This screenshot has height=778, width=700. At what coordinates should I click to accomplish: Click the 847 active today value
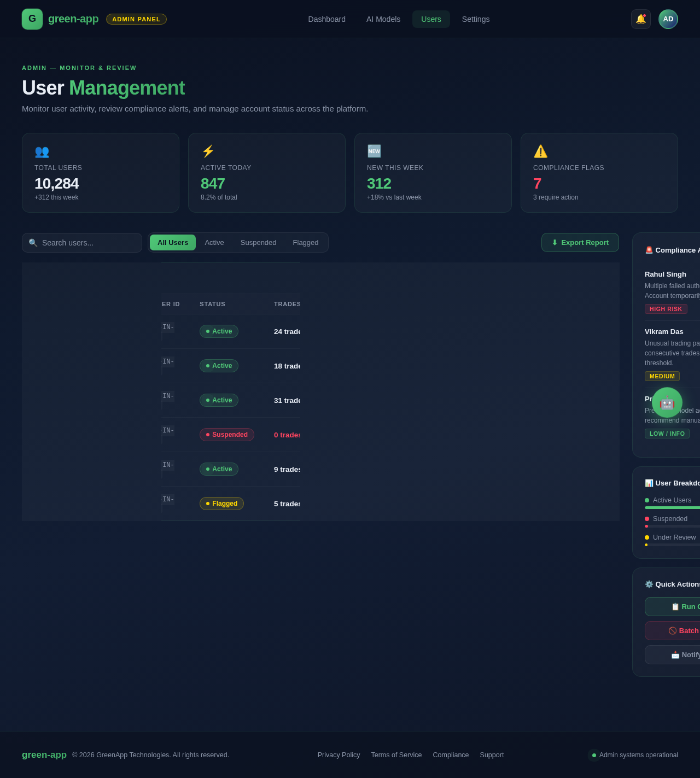213,184
